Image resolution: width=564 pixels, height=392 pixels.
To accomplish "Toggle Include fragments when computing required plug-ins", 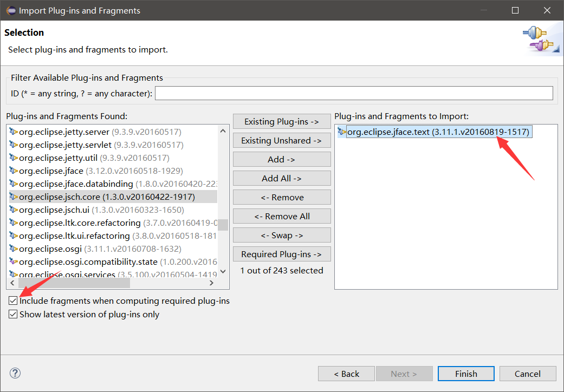I will point(13,300).
